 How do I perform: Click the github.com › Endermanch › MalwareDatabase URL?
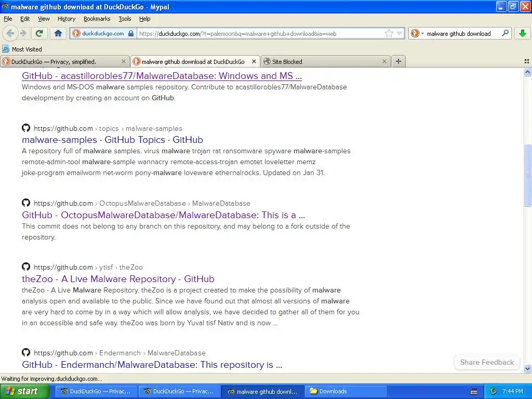pos(119,353)
